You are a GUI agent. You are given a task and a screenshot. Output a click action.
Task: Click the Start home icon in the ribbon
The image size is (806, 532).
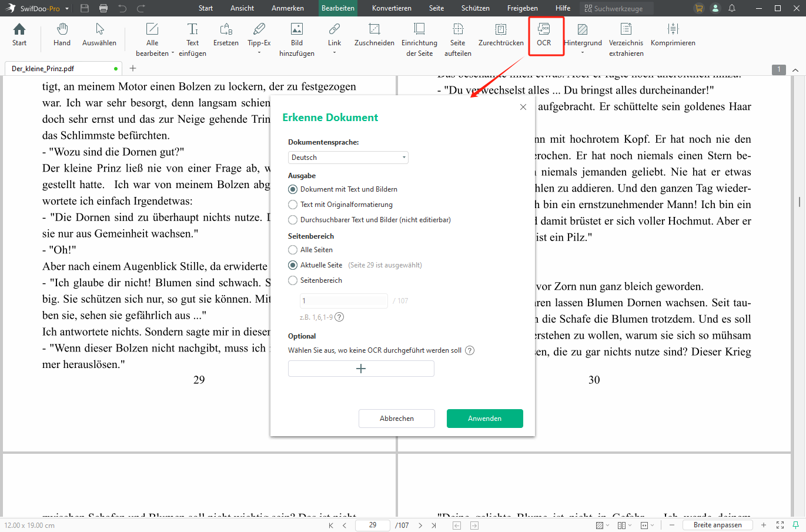tap(19, 35)
